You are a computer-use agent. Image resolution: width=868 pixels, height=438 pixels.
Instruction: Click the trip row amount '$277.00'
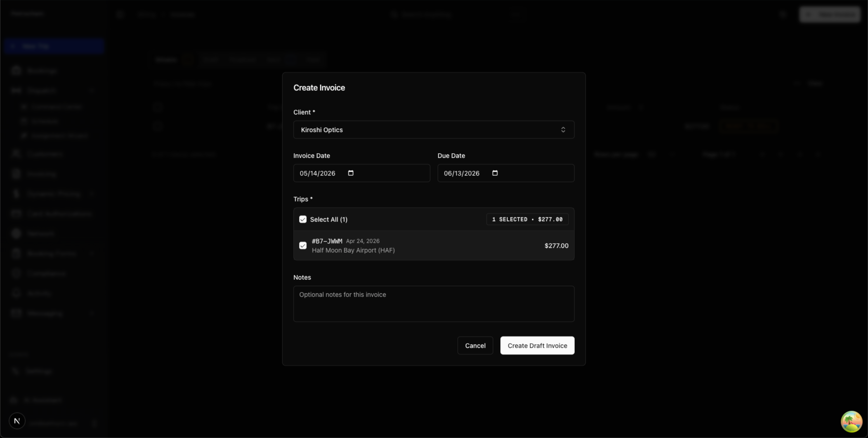tap(556, 246)
